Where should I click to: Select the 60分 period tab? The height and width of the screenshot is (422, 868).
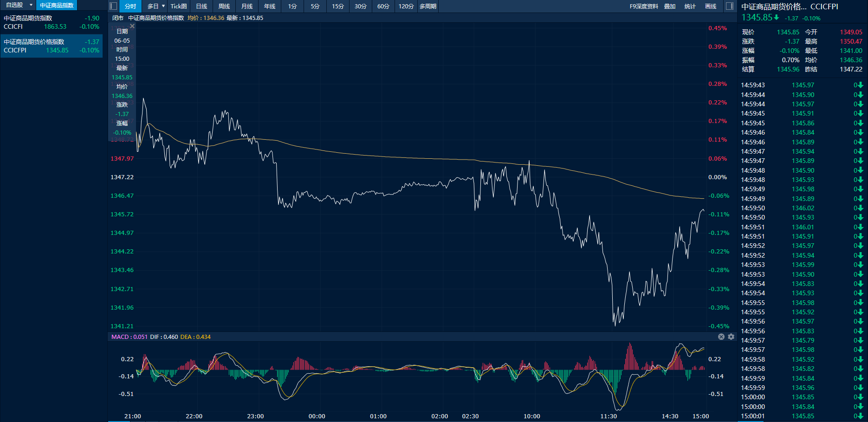point(383,6)
